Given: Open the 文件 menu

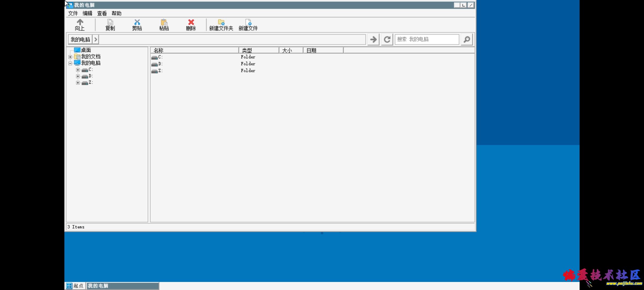Looking at the screenshot, I should point(73,13).
